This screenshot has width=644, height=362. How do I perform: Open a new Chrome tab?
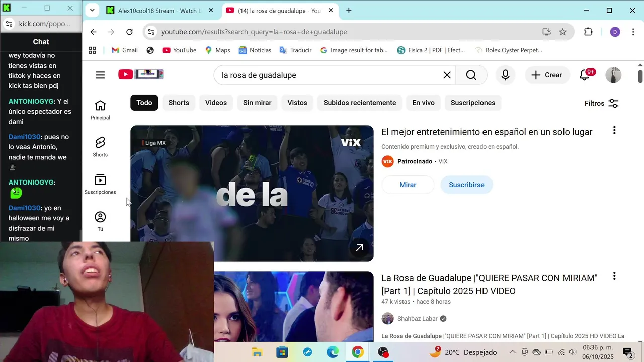(x=349, y=10)
